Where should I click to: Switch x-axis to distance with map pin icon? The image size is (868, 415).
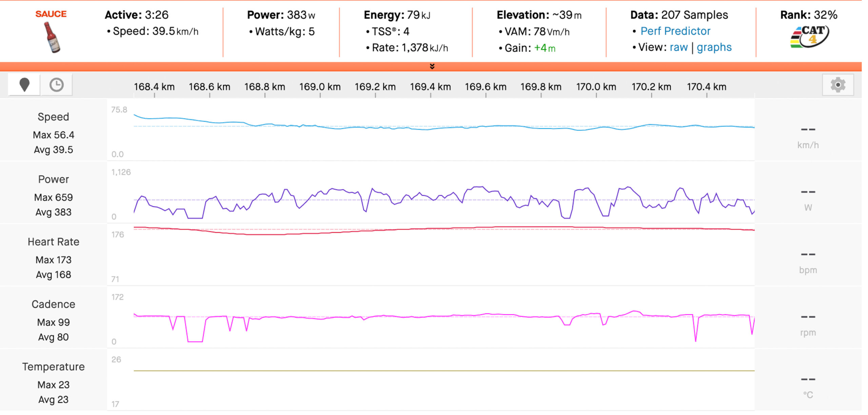point(24,85)
